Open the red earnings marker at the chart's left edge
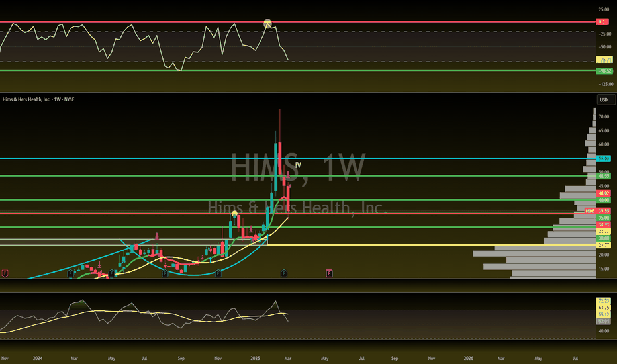617x364 pixels. pos(5,273)
